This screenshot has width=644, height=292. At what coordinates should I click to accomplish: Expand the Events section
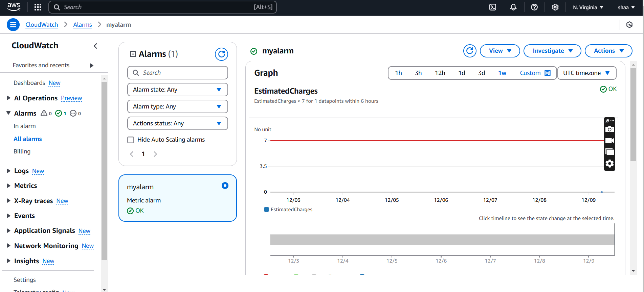[8, 216]
